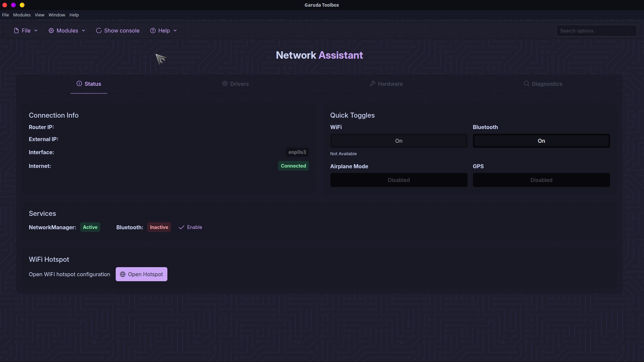Click the Status tab info icon

click(x=79, y=83)
